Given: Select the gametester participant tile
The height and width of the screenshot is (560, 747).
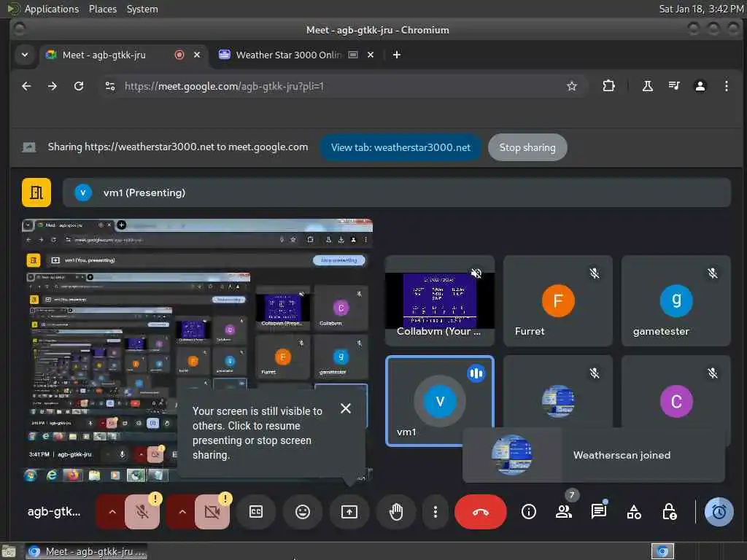Looking at the screenshot, I should point(676,300).
